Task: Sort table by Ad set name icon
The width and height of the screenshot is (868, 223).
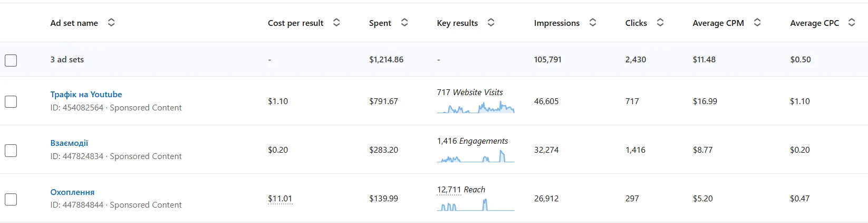Action: pyautogui.click(x=111, y=23)
